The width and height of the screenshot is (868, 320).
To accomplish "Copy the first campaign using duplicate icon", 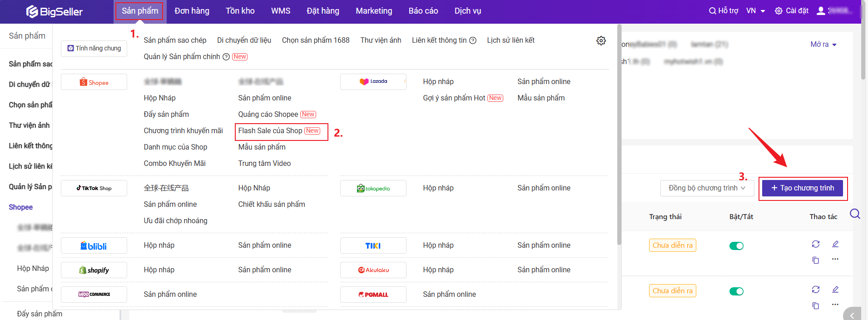I will pos(816,260).
